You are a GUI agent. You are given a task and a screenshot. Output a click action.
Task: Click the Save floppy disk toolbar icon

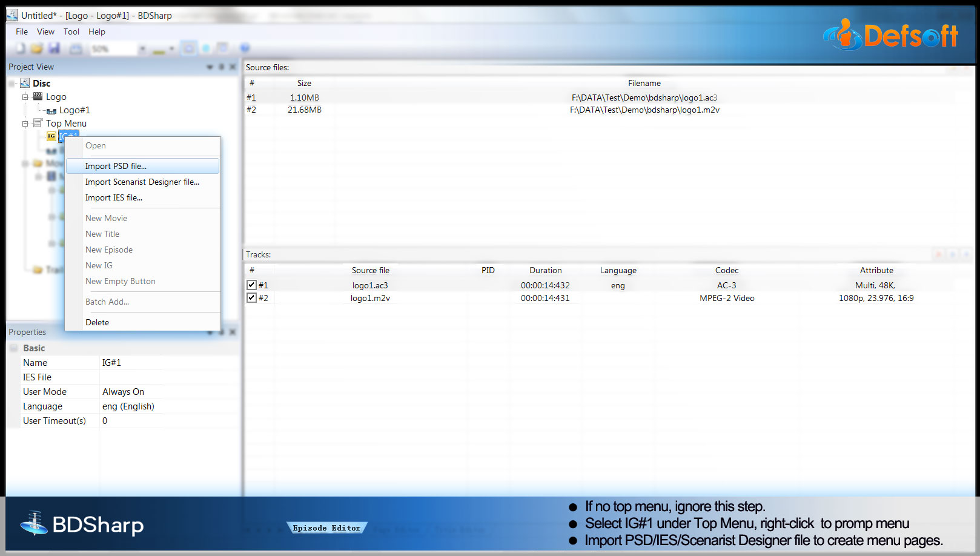click(55, 48)
